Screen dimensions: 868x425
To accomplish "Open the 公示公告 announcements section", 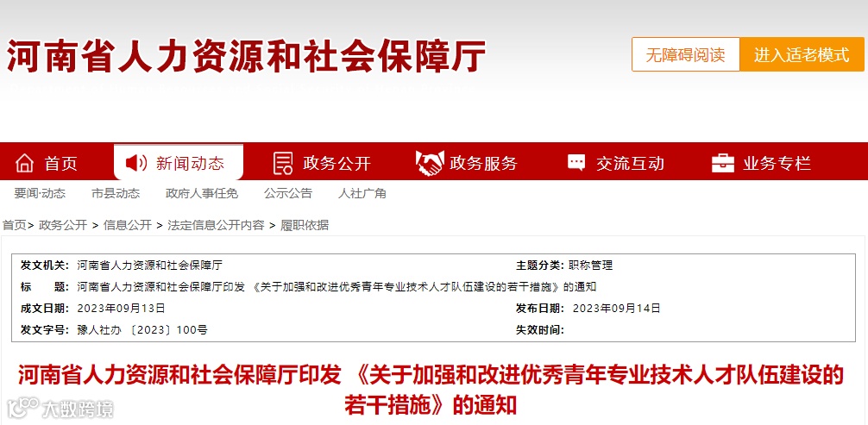I will point(288,193).
